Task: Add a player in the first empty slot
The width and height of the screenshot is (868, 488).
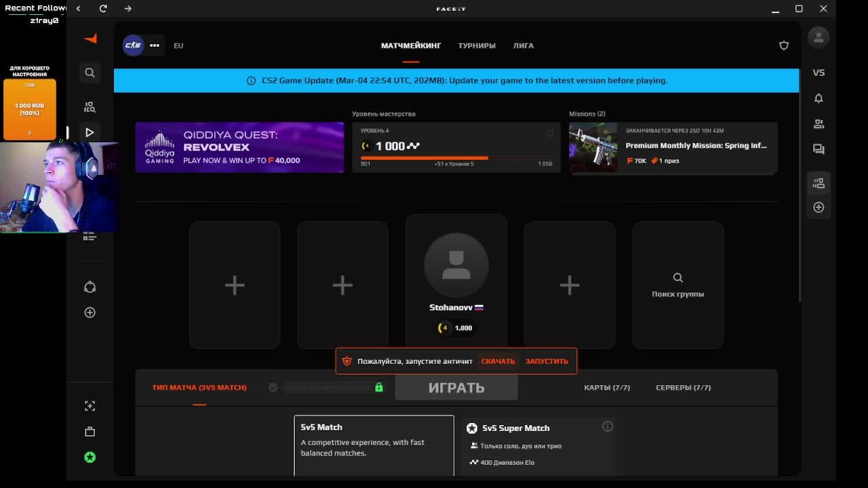Action: click(235, 285)
